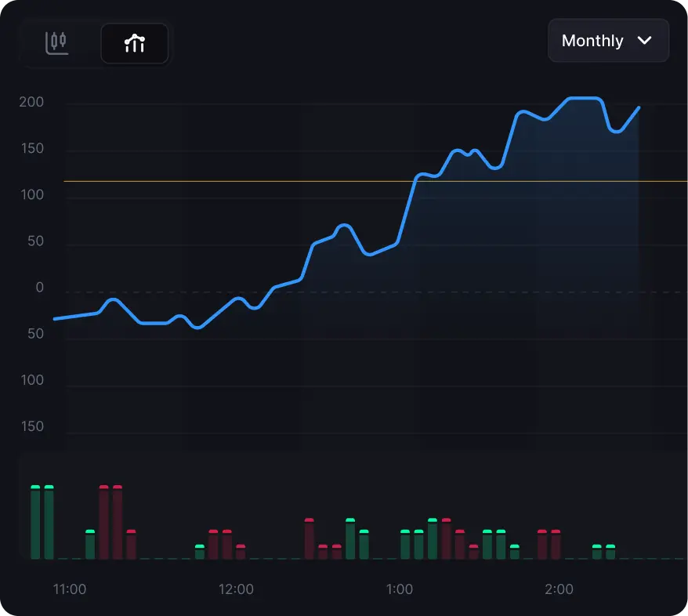Jump to the 2:00 time label
Viewport: 688px width, 616px height.
(x=559, y=589)
